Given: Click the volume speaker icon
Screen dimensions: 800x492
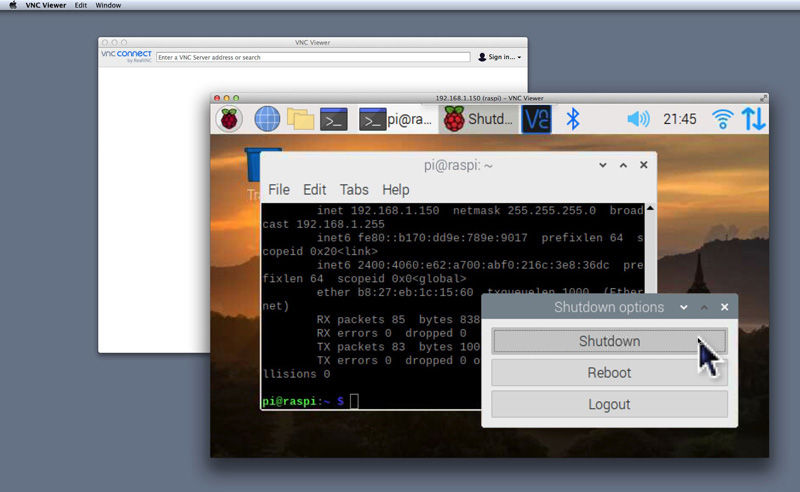Looking at the screenshot, I should pyautogui.click(x=637, y=119).
